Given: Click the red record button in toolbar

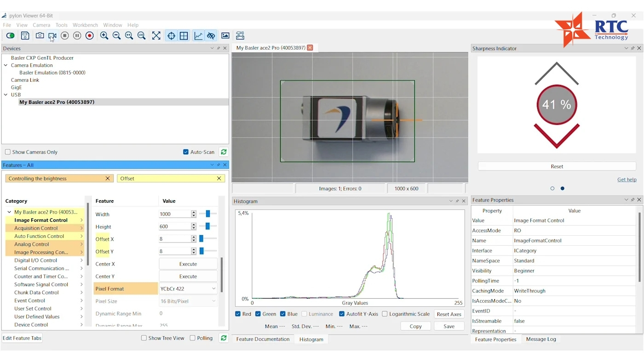Looking at the screenshot, I should pyautogui.click(x=90, y=36).
